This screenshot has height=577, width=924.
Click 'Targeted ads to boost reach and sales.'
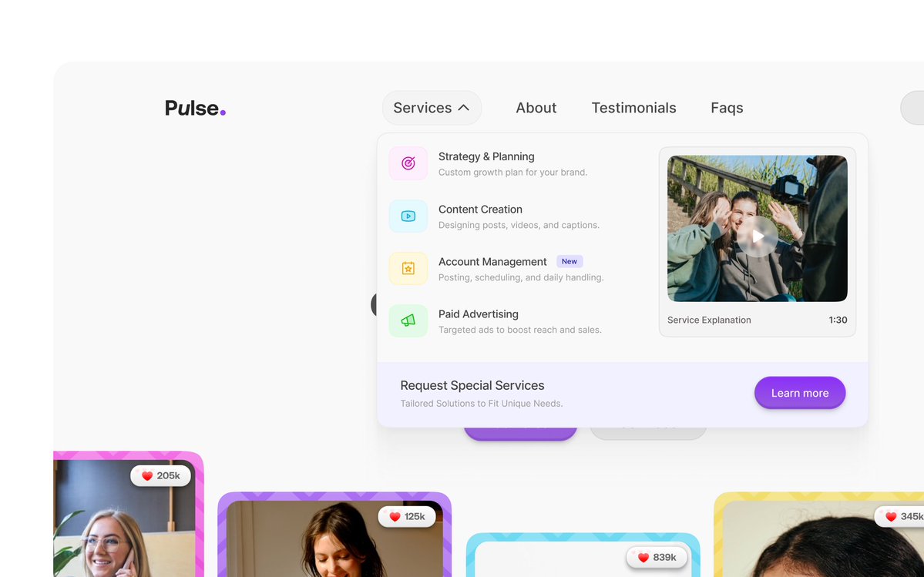[519, 330]
